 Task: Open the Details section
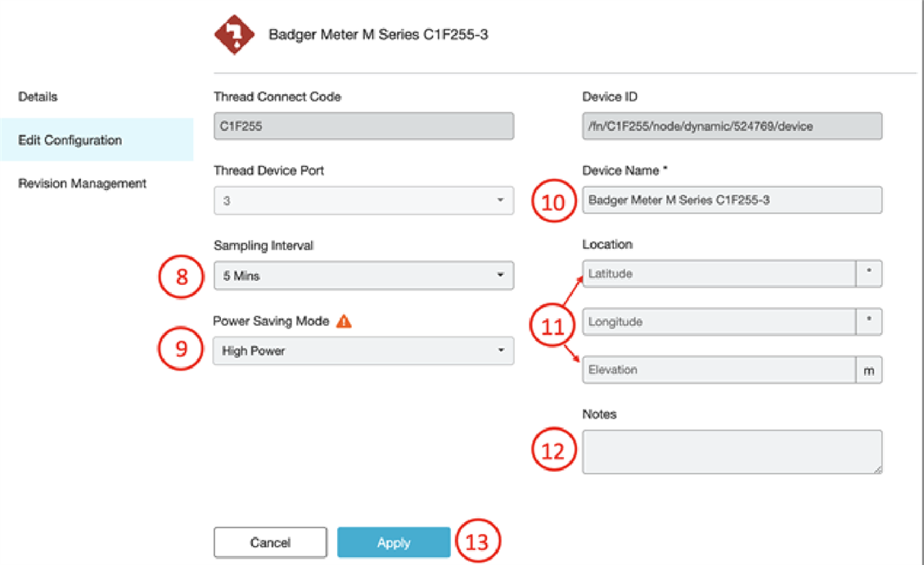[x=38, y=97]
